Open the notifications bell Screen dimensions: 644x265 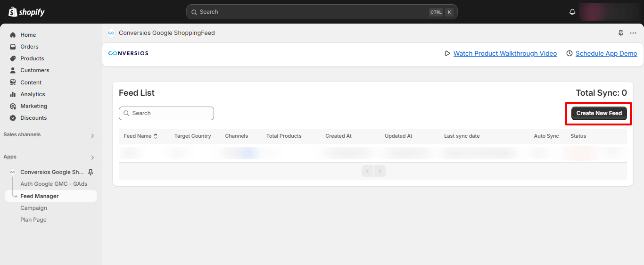click(572, 12)
